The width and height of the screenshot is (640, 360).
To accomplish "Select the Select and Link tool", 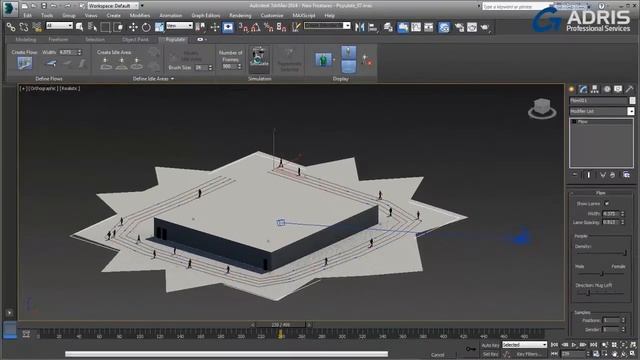I will pos(11,27).
